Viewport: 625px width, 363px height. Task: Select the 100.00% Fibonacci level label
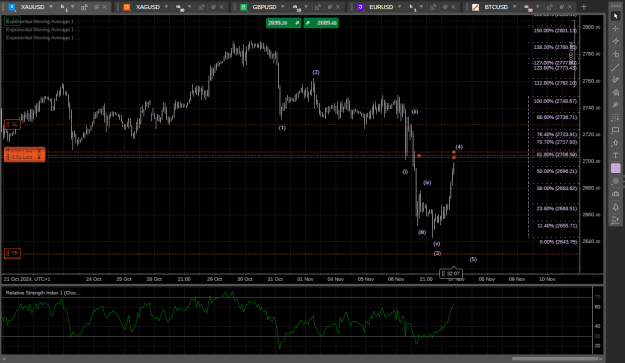click(555, 101)
